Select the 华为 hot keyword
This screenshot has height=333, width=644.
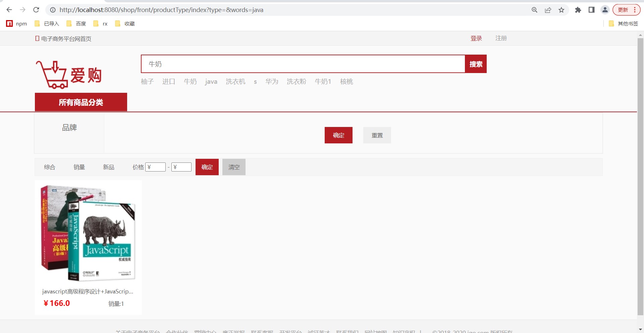272,81
